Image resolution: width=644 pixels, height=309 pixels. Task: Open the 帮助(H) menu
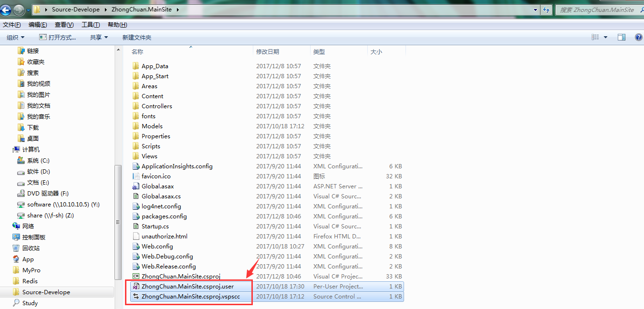[x=117, y=25]
